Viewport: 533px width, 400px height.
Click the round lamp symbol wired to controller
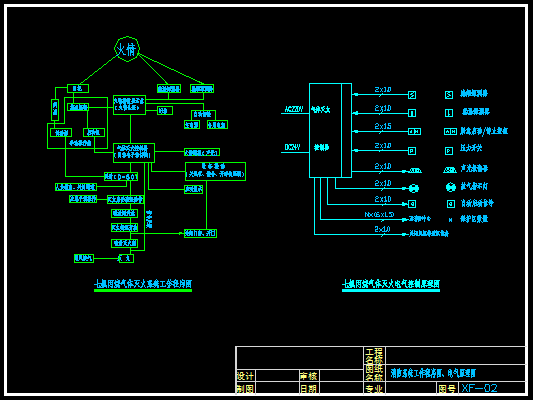(x=414, y=188)
